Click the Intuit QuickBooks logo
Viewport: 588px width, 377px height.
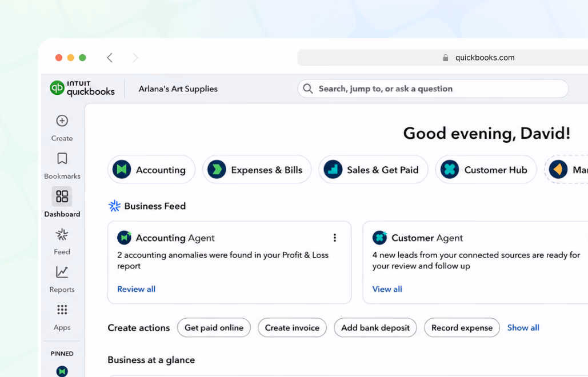[82, 89]
